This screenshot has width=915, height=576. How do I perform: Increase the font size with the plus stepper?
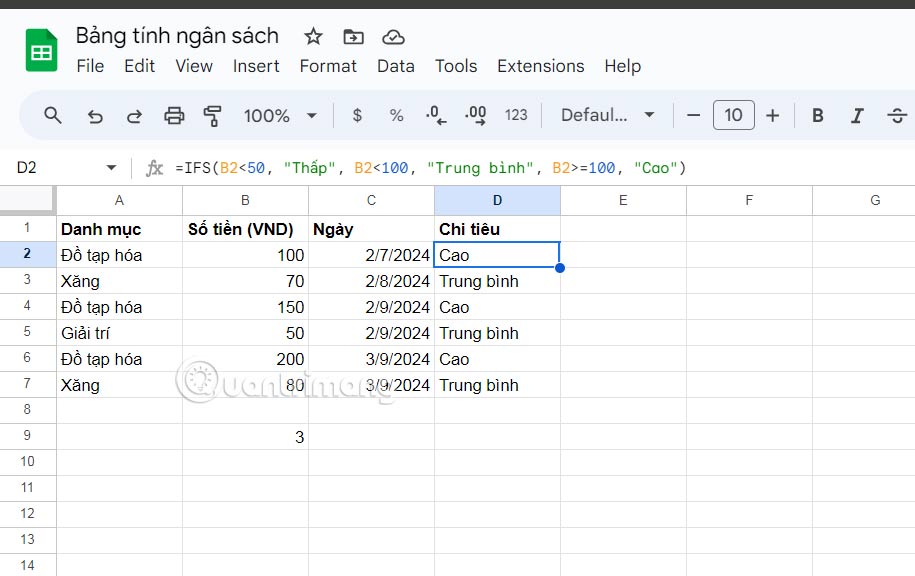pos(773,115)
